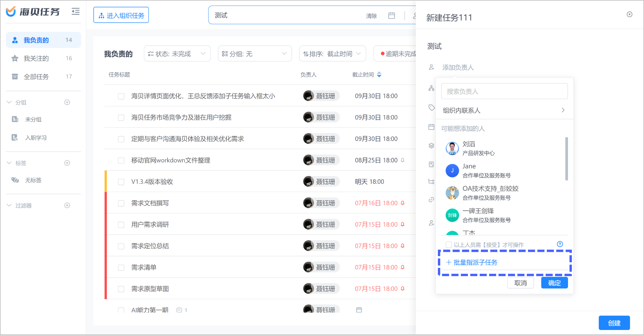Click the 创建 button
The height and width of the screenshot is (335, 644).
[614, 323]
